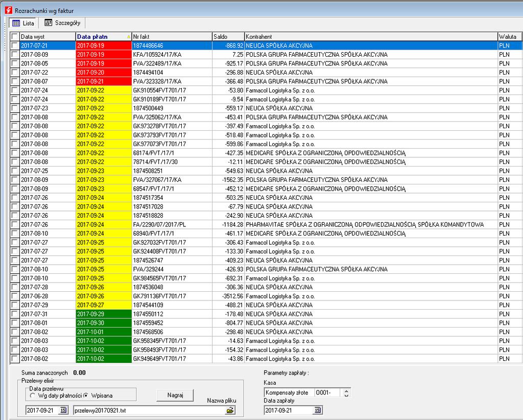The width and height of the screenshot is (523, 420).
Task: Focus the Data zapłaty date field
Action: pos(289,410)
